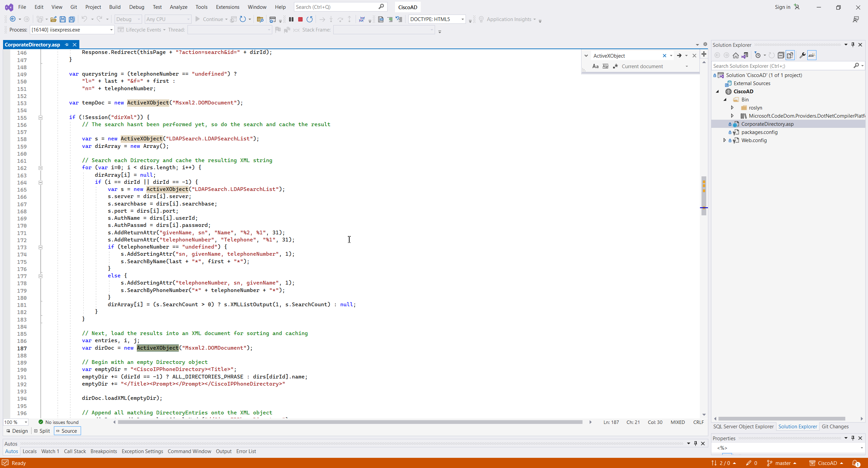Click the Find Next arrow in search box

click(679, 56)
